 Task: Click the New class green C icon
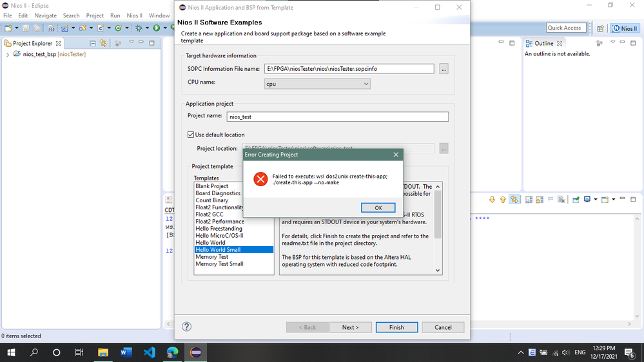(118, 28)
